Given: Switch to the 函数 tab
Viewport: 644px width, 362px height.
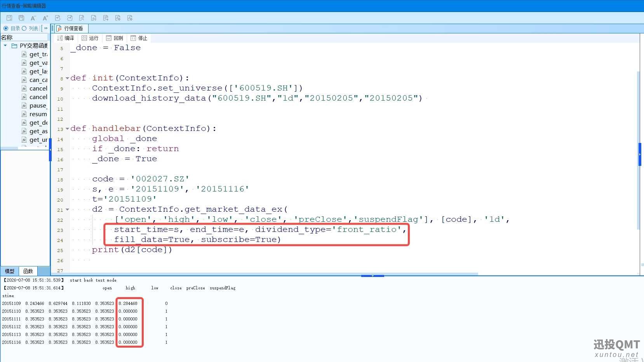Looking at the screenshot, I should click(28, 271).
